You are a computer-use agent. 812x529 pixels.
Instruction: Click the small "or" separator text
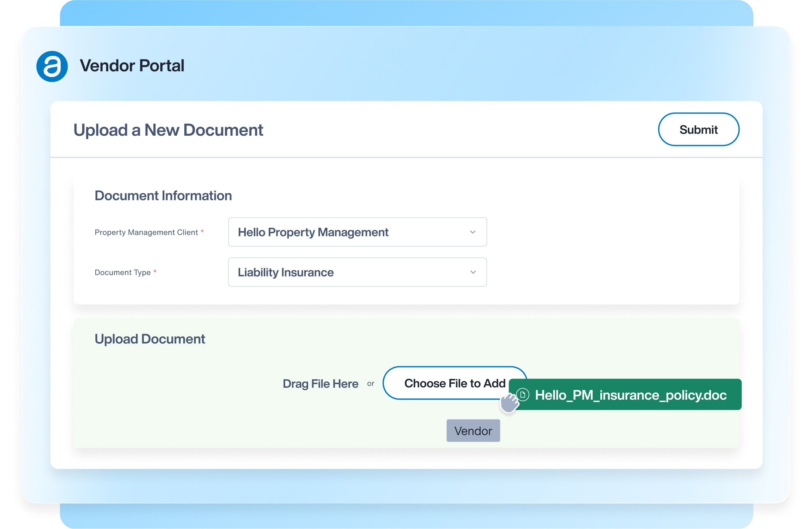point(371,384)
